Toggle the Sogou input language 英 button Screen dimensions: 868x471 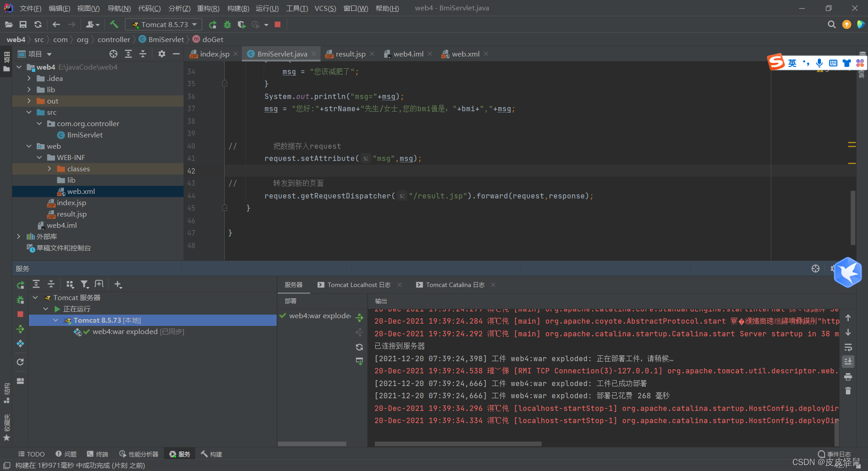793,63
